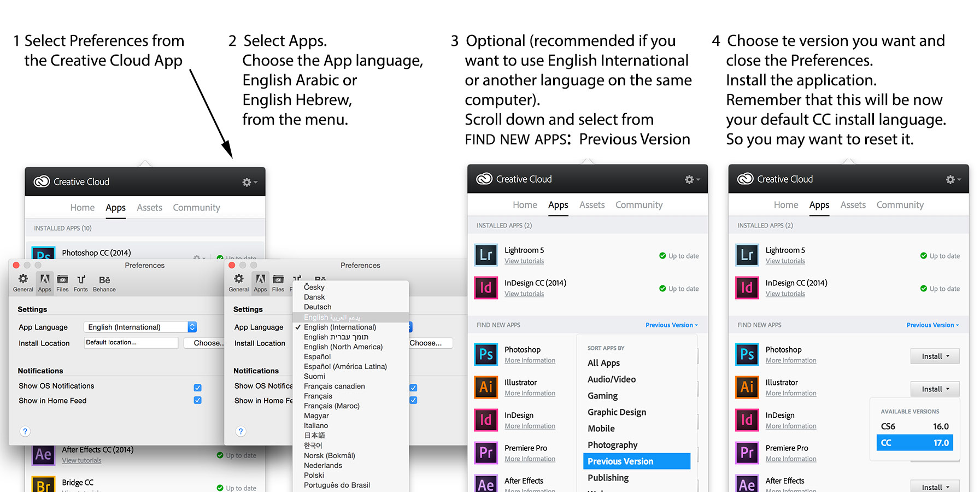This screenshot has height=492, width=980.
Task: Open Install dropdown for Illustrator
Action: 935,389
